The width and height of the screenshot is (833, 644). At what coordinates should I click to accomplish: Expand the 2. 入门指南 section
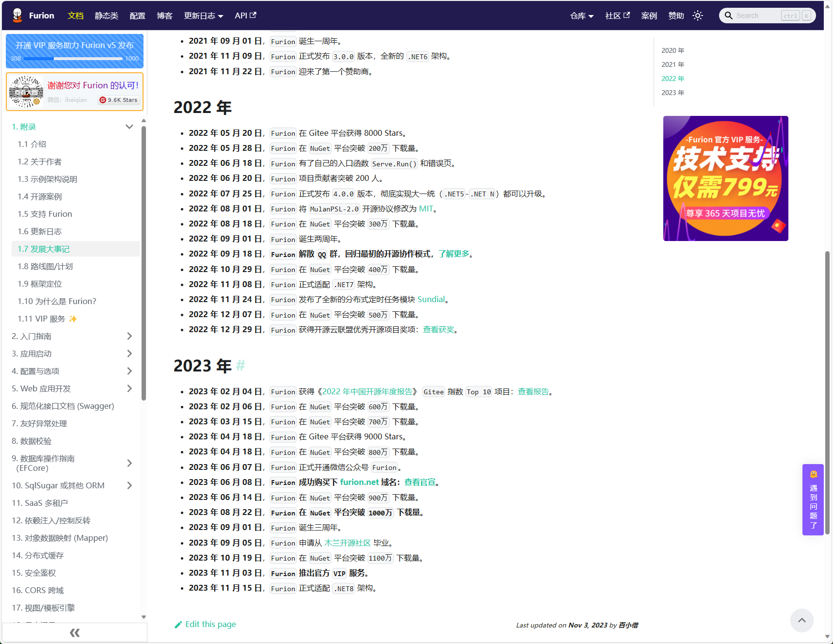[x=129, y=336]
